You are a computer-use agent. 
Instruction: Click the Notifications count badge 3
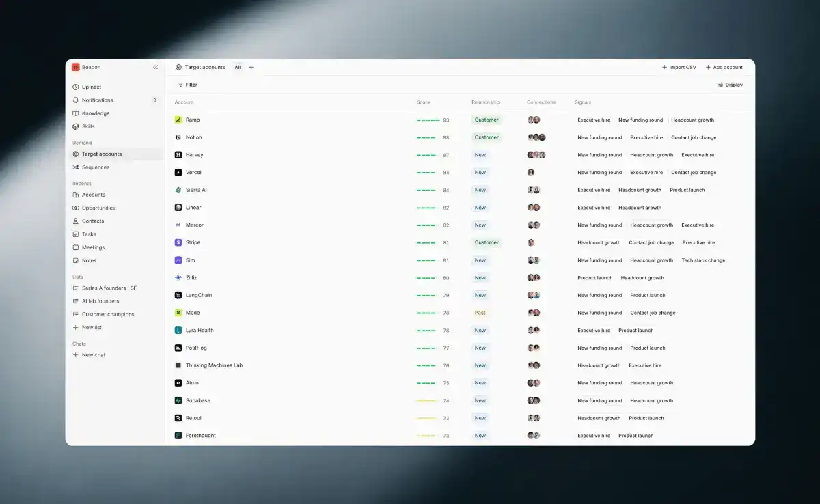coord(154,100)
